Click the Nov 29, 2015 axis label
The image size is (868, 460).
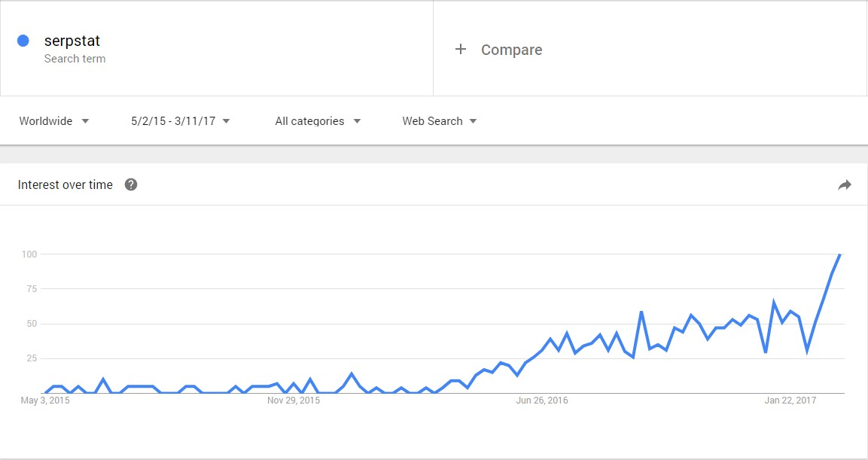point(294,401)
